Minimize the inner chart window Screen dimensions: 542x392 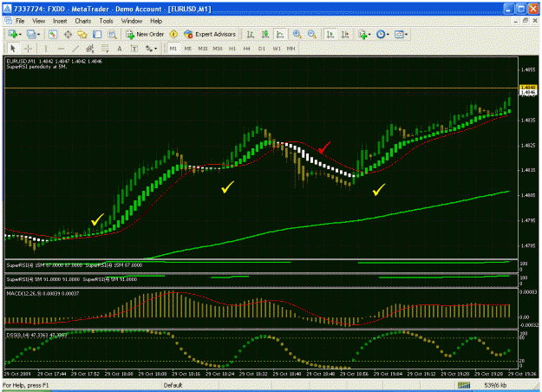(516, 21)
